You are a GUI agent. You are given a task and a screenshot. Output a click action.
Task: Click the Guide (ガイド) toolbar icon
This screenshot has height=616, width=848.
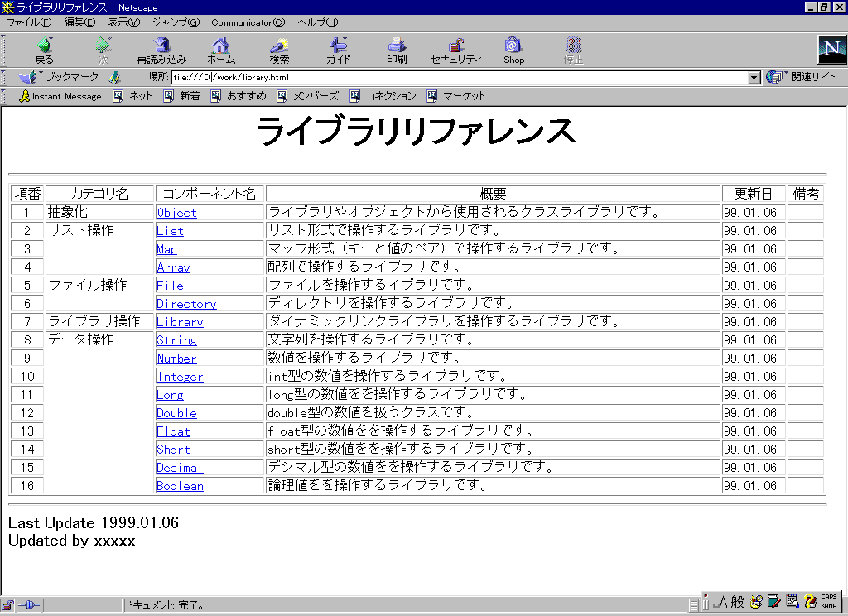[x=338, y=49]
